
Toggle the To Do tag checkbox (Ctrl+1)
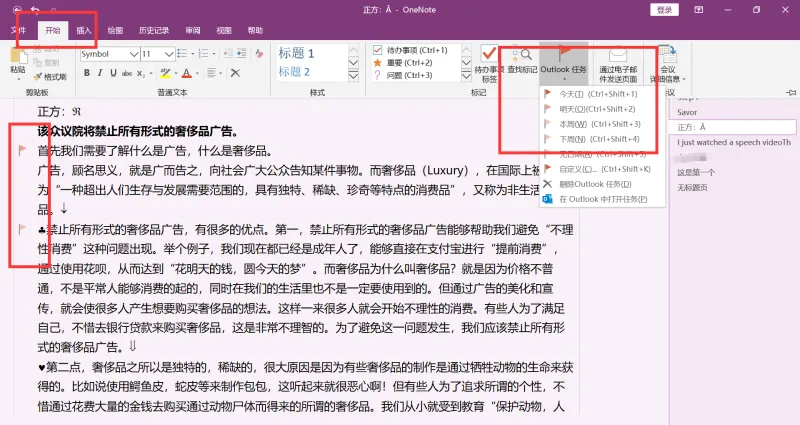pyautogui.click(x=378, y=50)
